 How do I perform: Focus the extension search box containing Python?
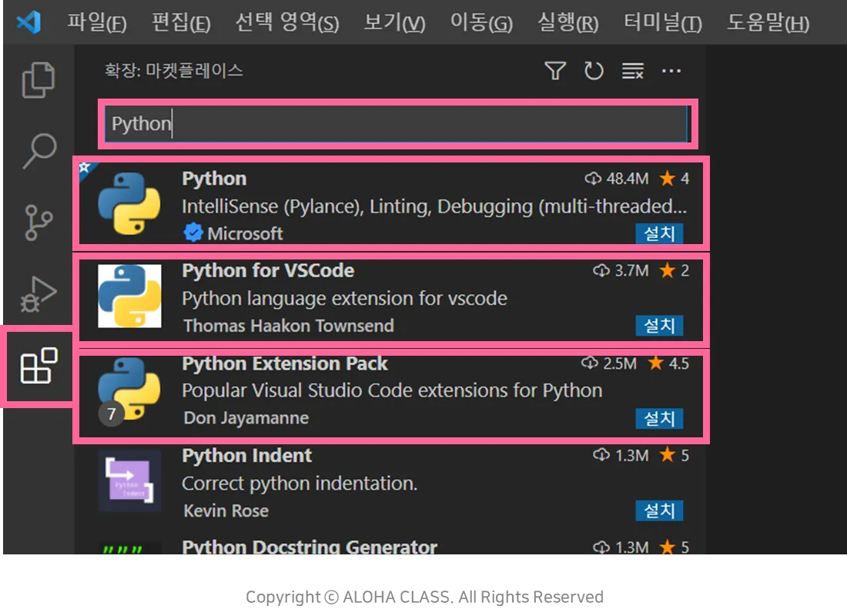pos(397,124)
